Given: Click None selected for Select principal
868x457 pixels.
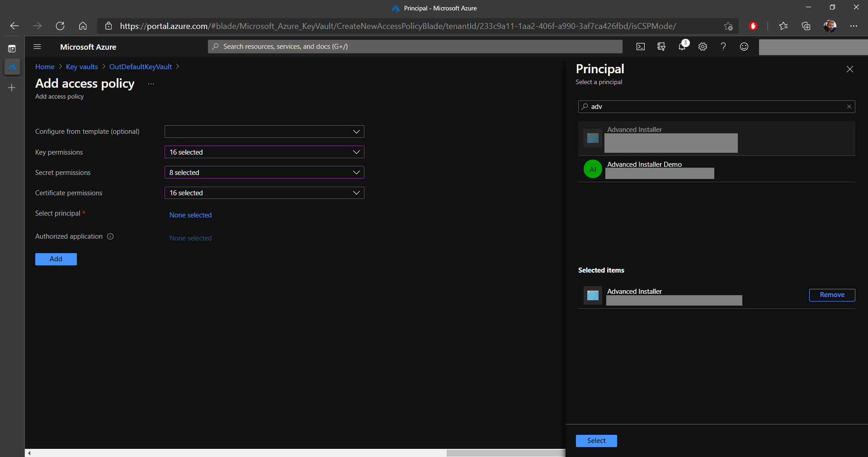Looking at the screenshot, I should tap(190, 215).
